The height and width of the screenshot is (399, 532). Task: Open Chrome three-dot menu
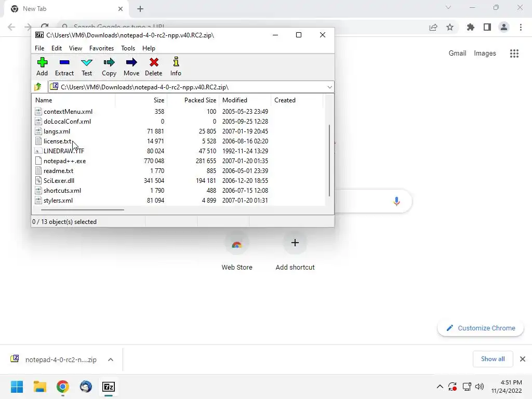coord(521,27)
